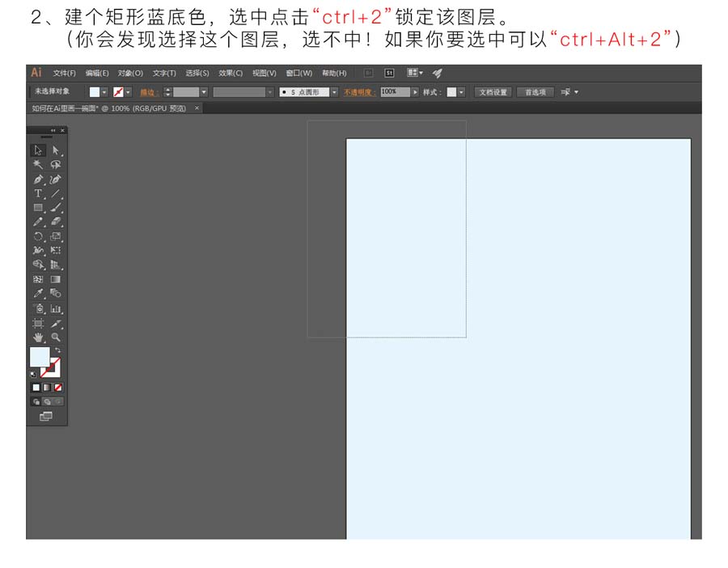
Task: Pick the Perspective Grid tool
Action: click(x=55, y=265)
